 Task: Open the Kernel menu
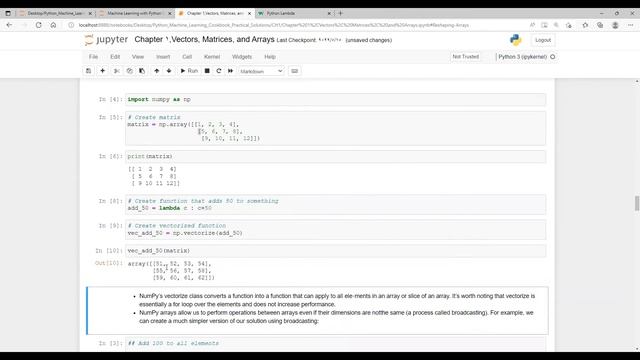click(x=212, y=57)
